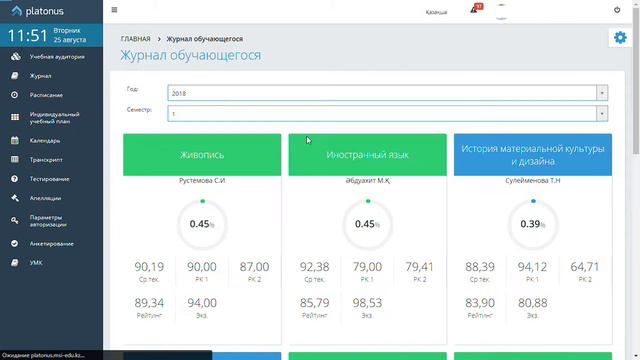Open Анкетирование menu entry
Viewport: 640px width, 360px height.
pos(51,244)
